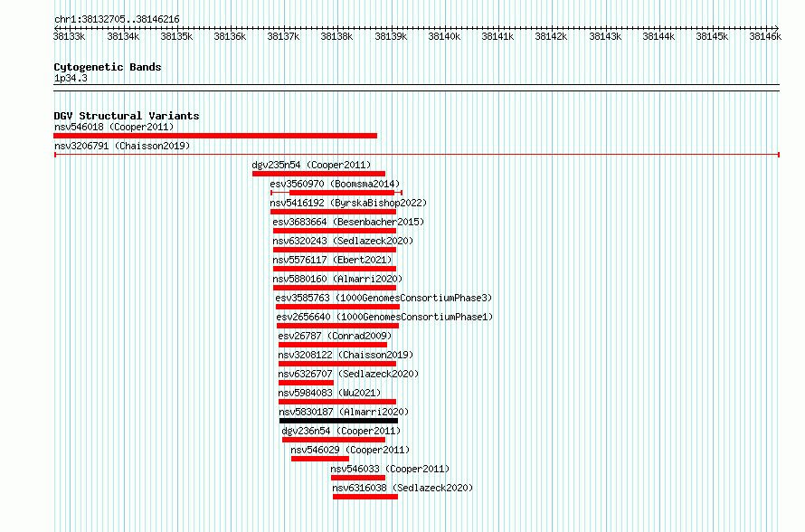This screenshot has width=805, height=532.
Task: Open nsv5830187 (Almarri2020) variant
Action: tap(344, 412)
